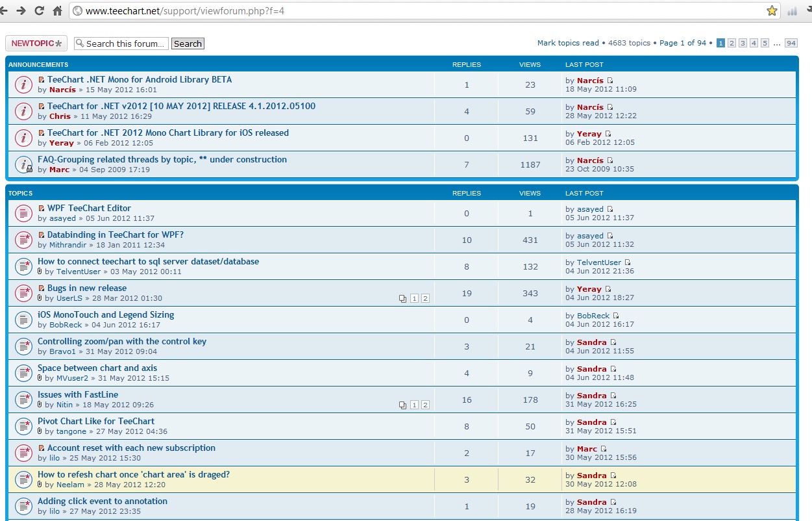This screenshot has height=521, width=812.
Task: Open author Marc's profile in FAQ row
Action: 59,170
